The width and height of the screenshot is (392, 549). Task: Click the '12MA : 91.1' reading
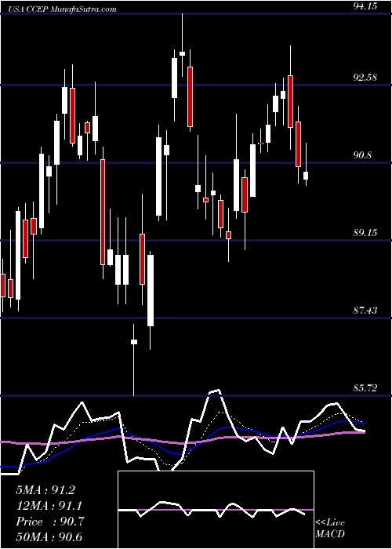click(x=49, y=506)
